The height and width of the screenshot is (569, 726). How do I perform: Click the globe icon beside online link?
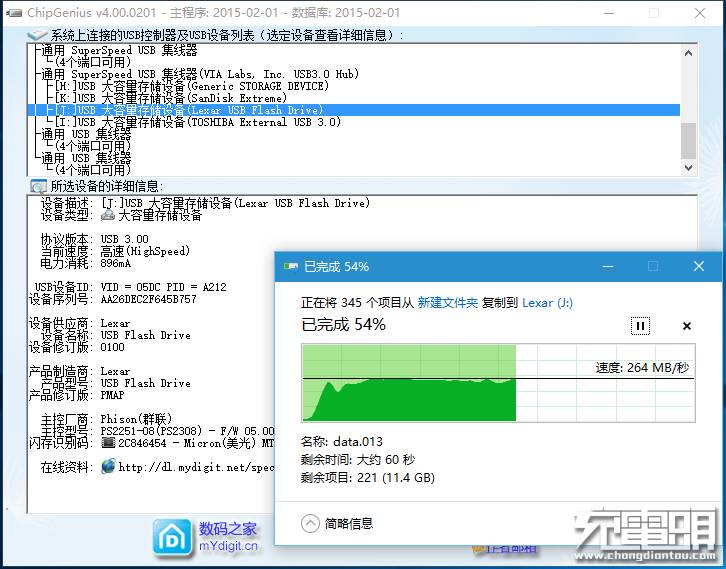point(108,466)
